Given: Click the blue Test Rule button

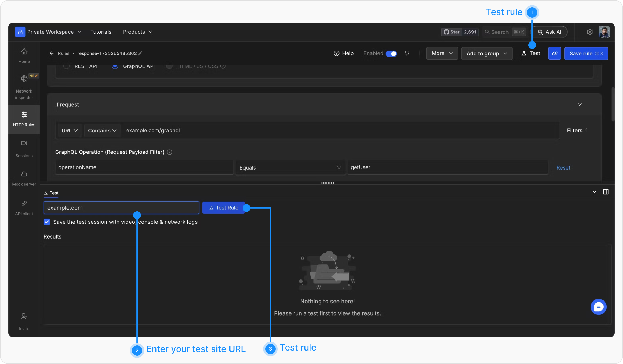Looking at the screenshot, I should point(224,208).
